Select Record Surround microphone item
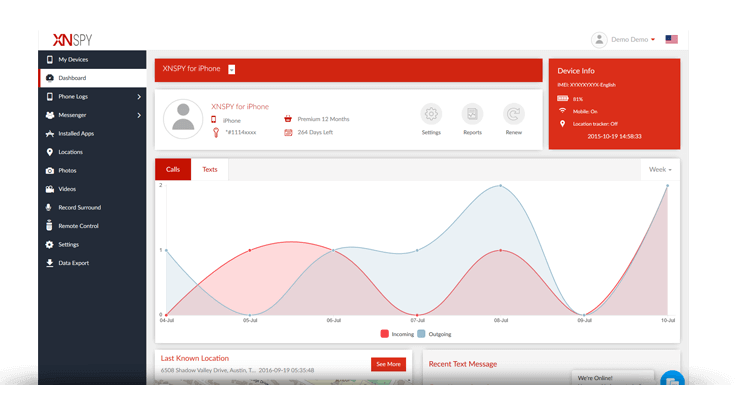 [x=92, y=208]
